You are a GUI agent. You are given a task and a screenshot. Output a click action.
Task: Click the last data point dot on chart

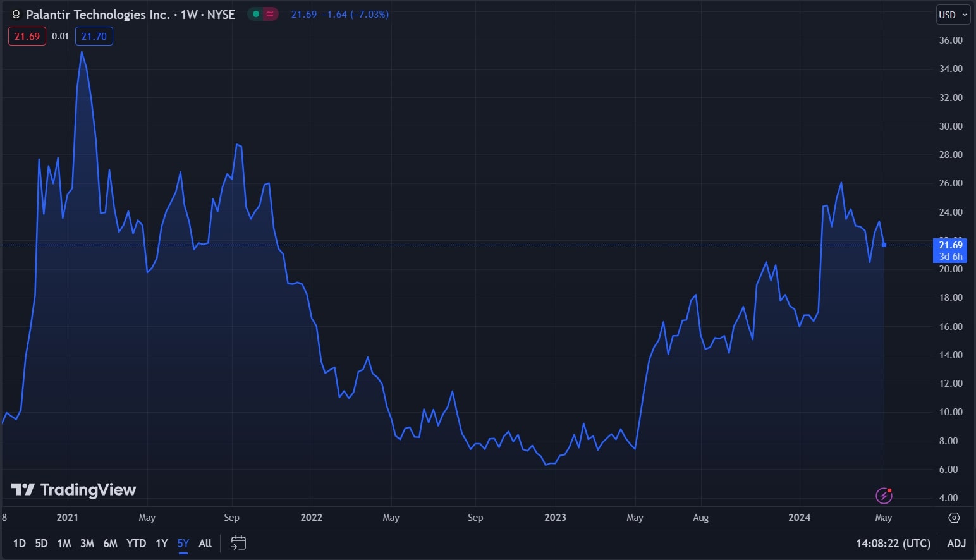(x=884, y=245)
